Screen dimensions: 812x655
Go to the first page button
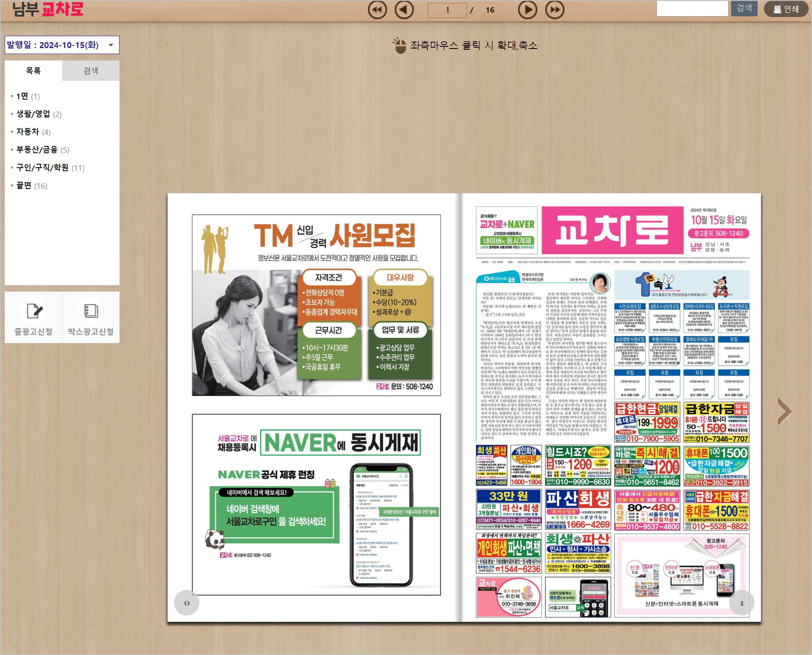[x=377, y=10]
